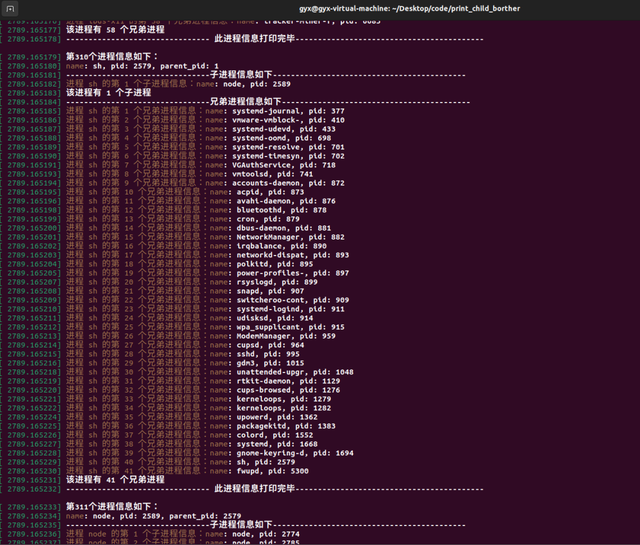Click timestamp '2789.165178' at the first '此进程信息打印完毕'
This screenshot has width=640, height=545.
click(x=33, y=39)
